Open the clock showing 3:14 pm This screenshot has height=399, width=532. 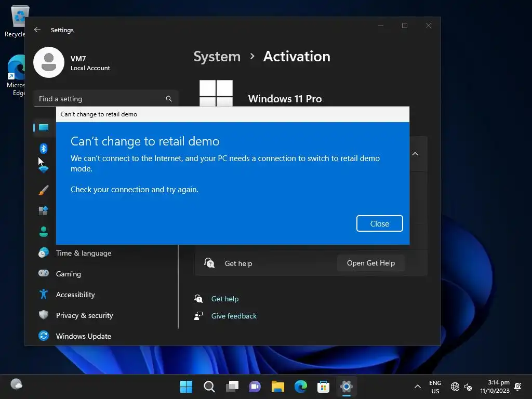495,387
